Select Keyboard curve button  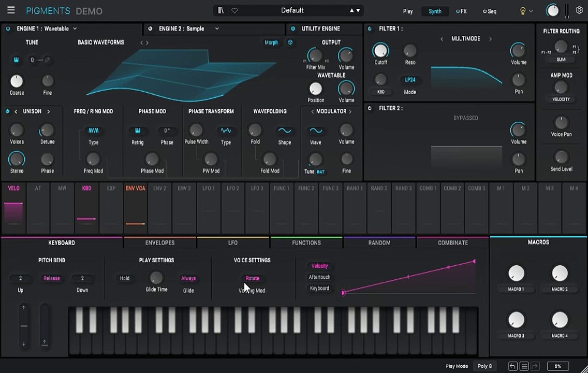(x=319, y=288)
